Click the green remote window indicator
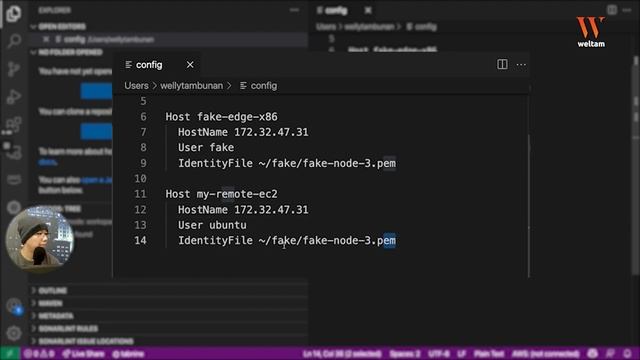 [x=10, y=354]
